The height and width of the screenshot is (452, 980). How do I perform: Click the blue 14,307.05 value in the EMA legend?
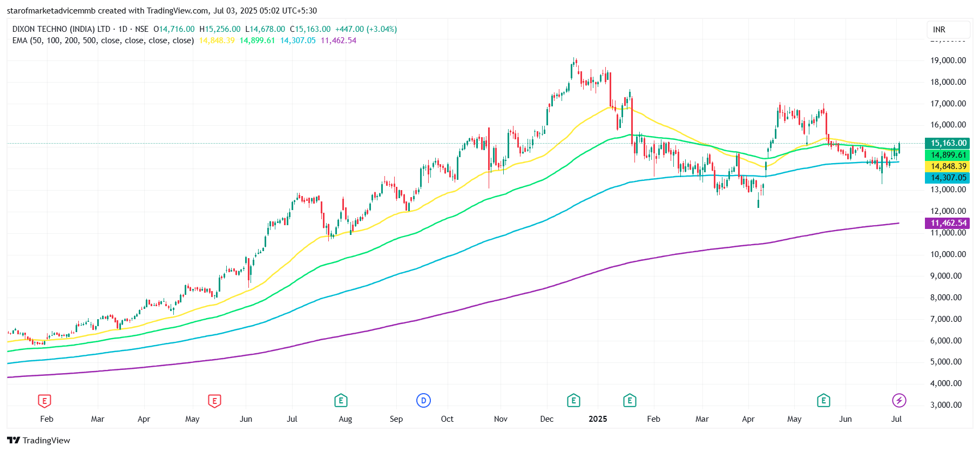point(298,41)
